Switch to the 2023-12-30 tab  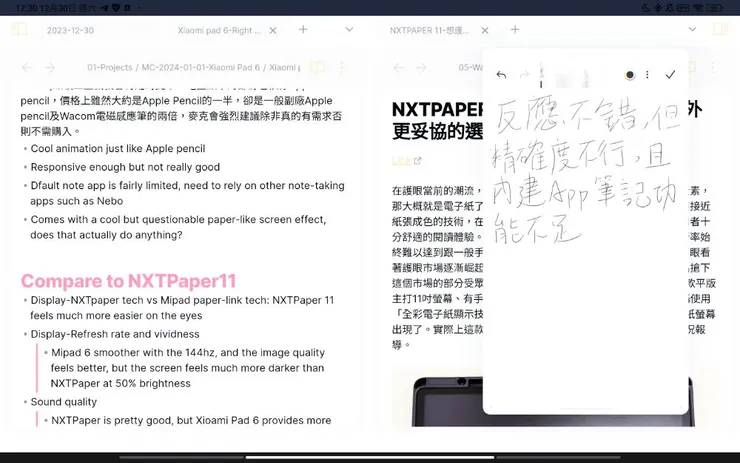pos(70,30)
